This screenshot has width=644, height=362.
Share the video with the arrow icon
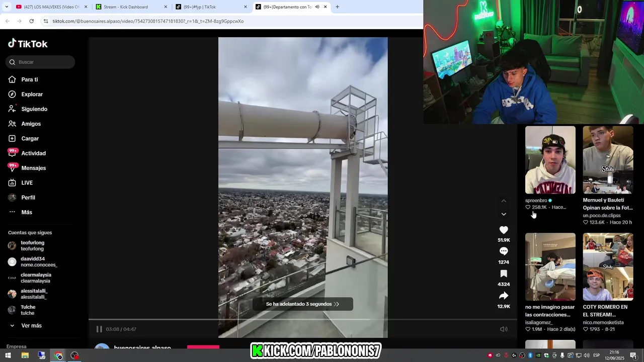coord(504,296)
